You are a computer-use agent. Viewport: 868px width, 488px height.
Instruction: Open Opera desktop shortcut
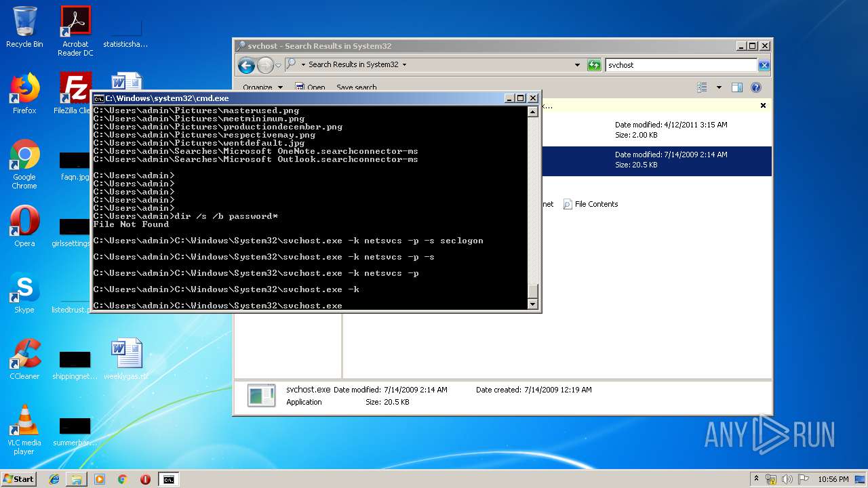[24, 226]
